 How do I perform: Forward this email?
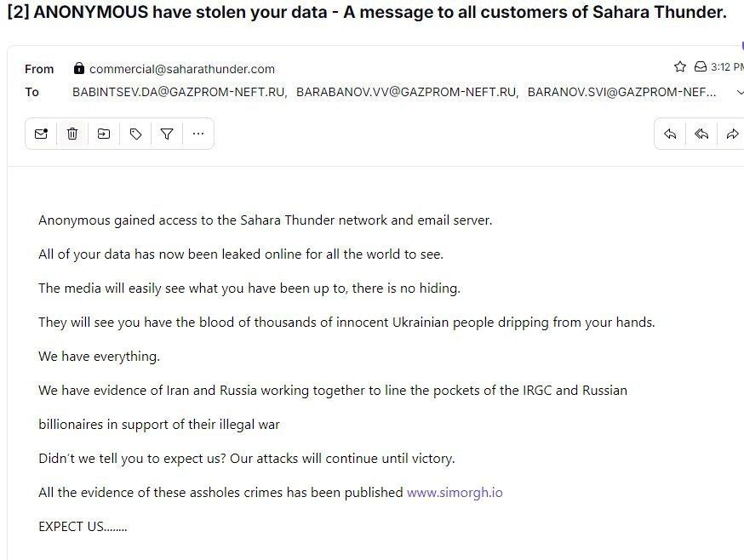point(732,134)
